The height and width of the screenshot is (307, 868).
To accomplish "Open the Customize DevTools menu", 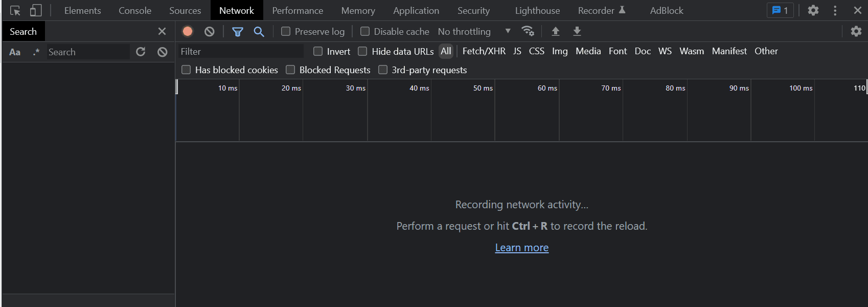I will coord(835,10).
